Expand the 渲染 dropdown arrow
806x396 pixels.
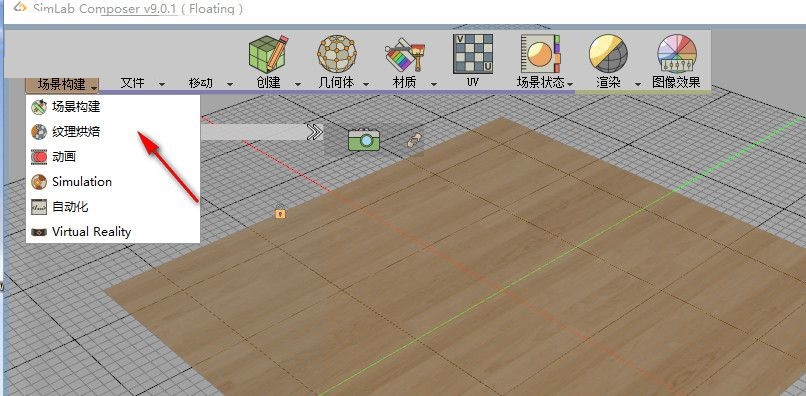coord(638,84)
